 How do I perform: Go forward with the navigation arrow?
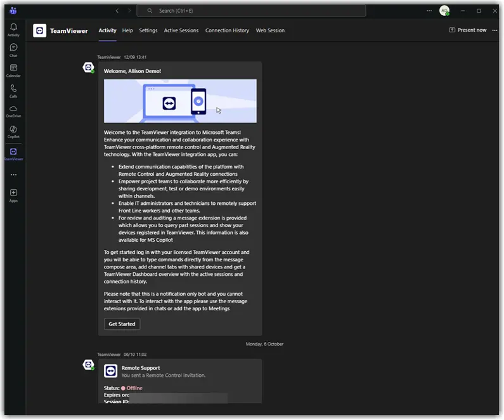tap(129, 11)
